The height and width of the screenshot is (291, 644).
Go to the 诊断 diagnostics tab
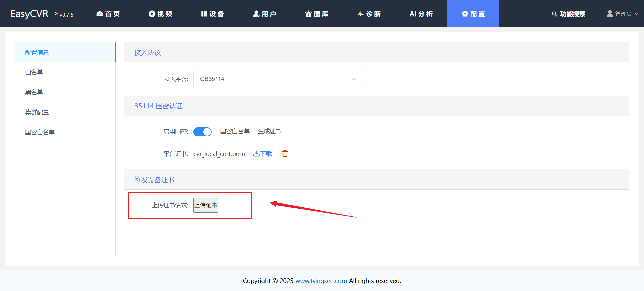[369, 14]
